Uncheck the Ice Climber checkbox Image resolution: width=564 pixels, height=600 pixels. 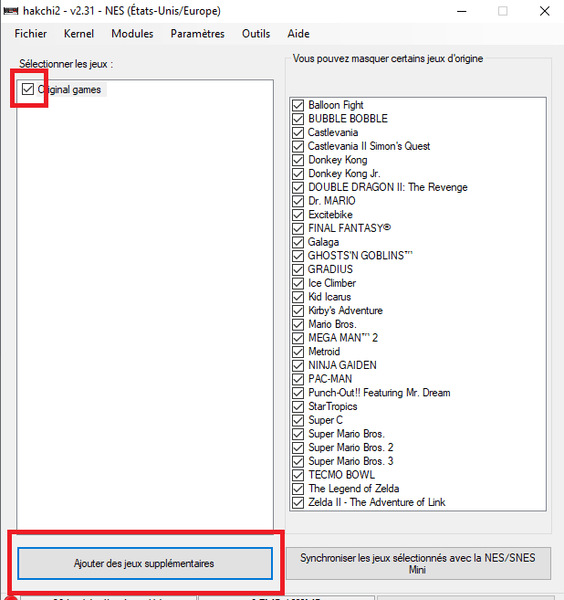pyautogui.click(x=298, y=284)
